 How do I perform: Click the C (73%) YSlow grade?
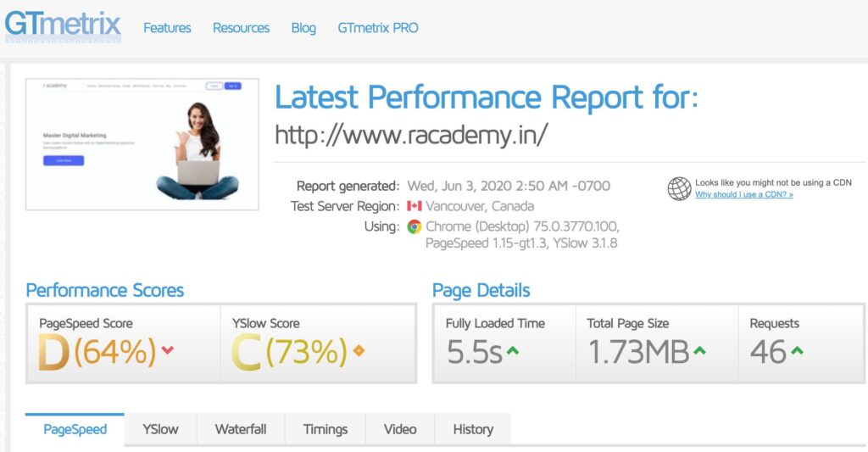click(x=290, y=352)
